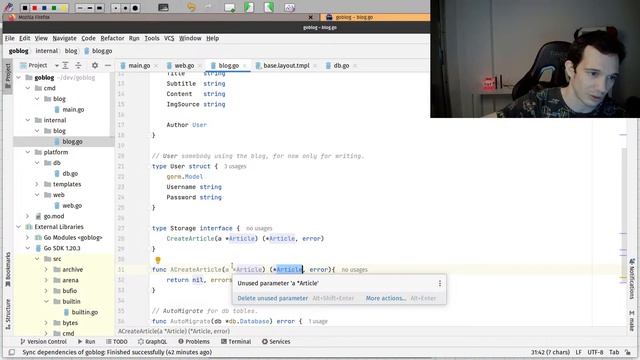Image resolution: width=640 pixels, height=360 pixels.
Task: Collapse the internal folder
Action: (28, 120)
